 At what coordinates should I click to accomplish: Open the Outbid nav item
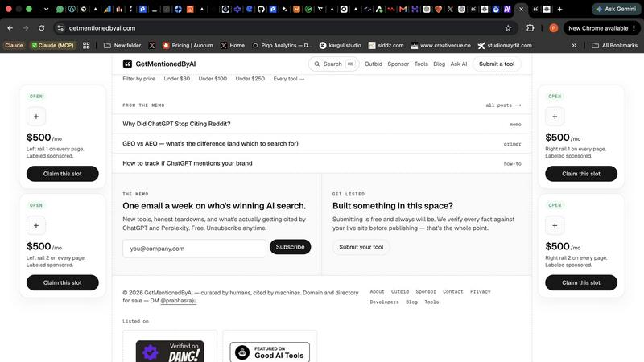(x=374, y=64)
